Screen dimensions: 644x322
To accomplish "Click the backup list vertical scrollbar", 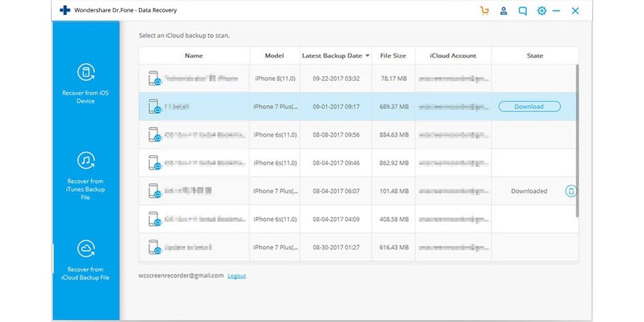I will pyautogui.click(x=578, y=140).
